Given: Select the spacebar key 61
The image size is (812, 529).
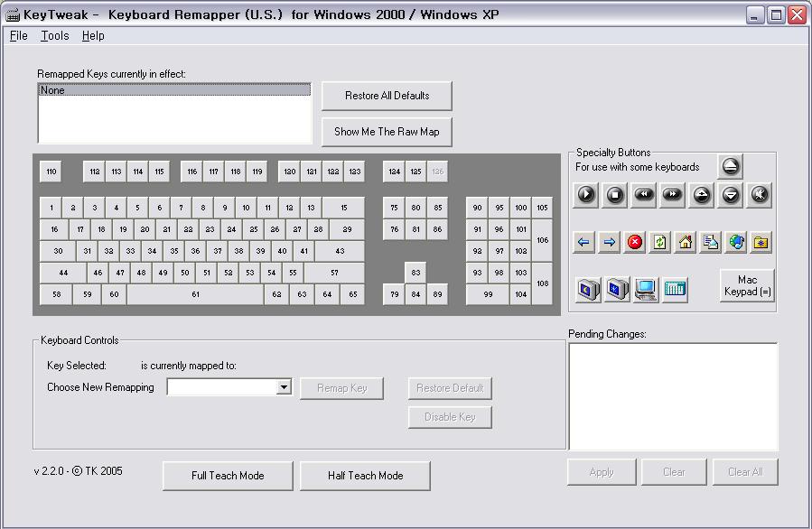Looking at the screenshot, I should coord(195,294).
